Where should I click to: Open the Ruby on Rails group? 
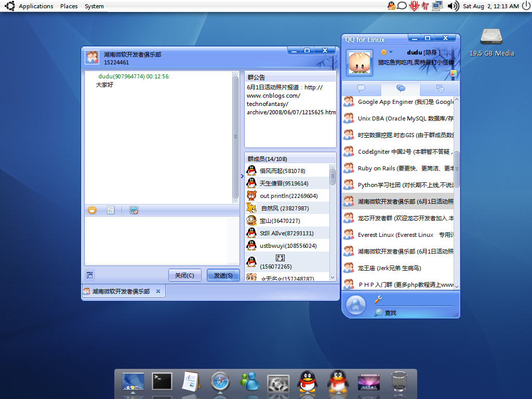click(x=398, y=168)
